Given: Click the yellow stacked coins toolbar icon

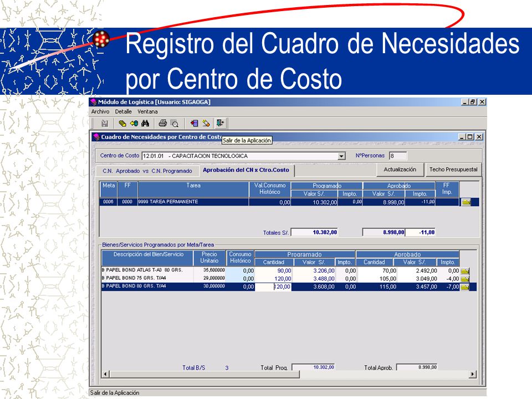Looking at the screenshot, I should (122, 124).
